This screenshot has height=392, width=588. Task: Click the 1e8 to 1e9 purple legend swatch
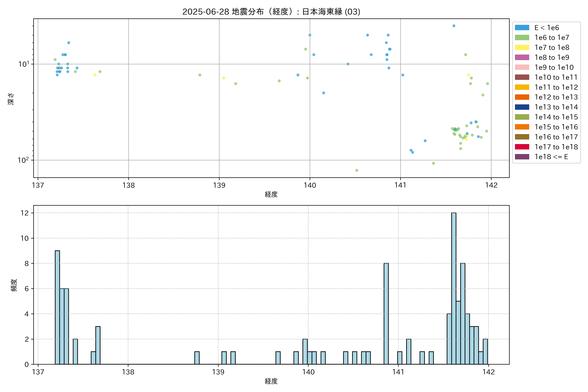click(x=522, y=57)
